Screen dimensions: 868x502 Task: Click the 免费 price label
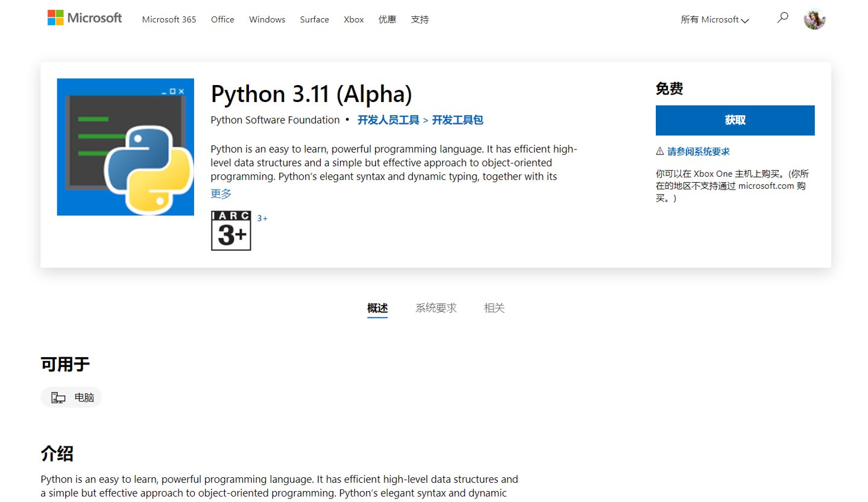pyautogui.click(x=669, y=89)
